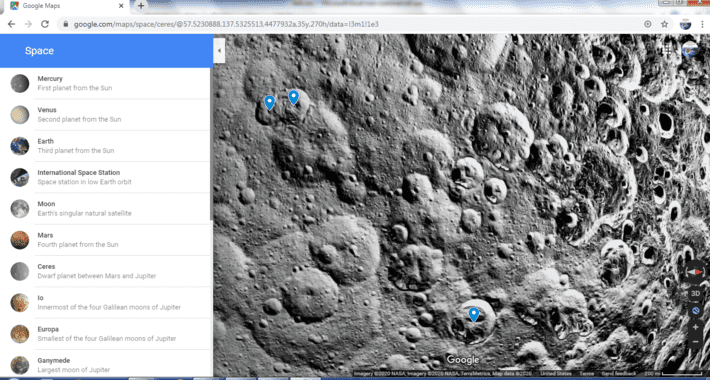The height and width of the screenshot is (380, 710).
Task: Click the bottom crater location pin
Action: 474,314
